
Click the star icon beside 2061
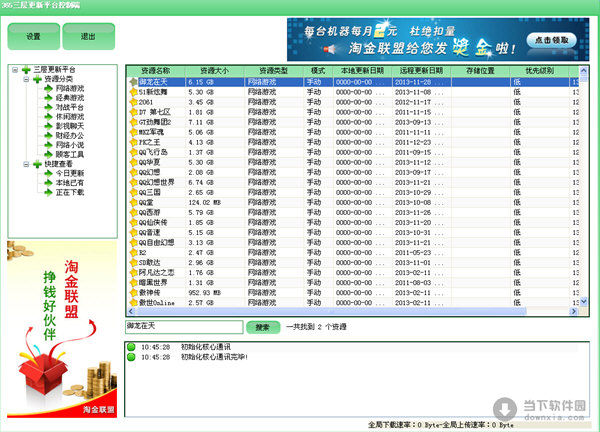tap(133, 102)
